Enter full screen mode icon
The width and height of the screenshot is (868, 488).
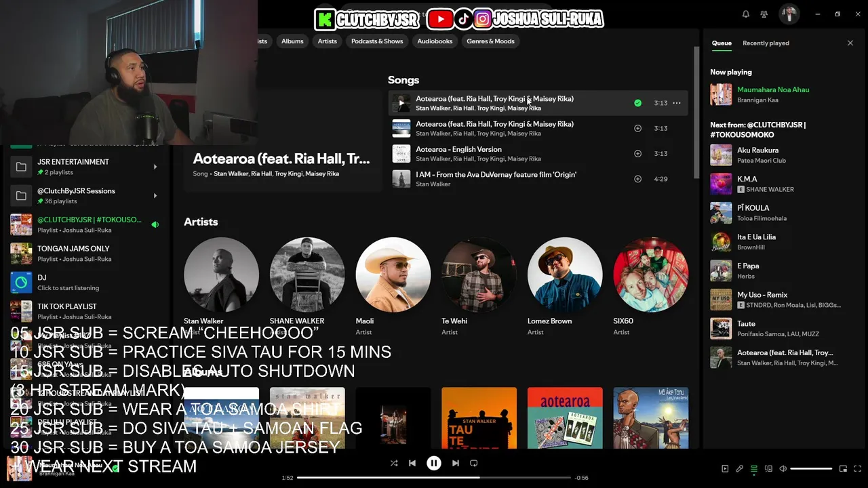point(858,469)
